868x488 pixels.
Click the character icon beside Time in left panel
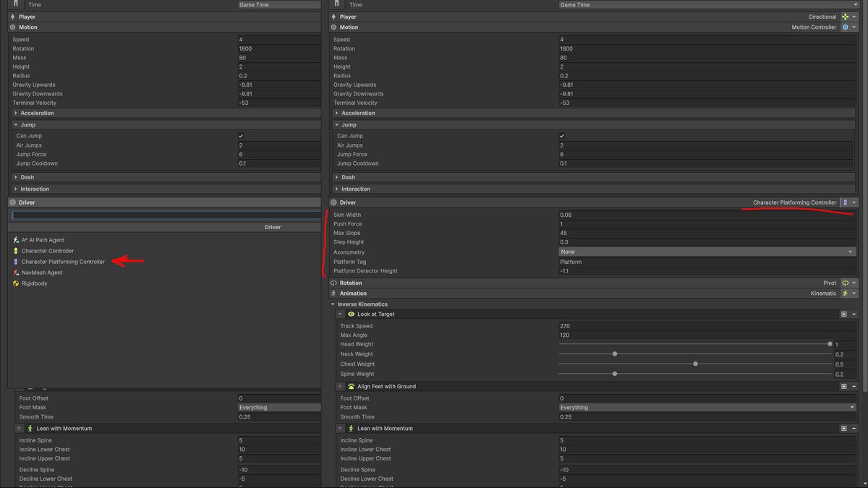tap(17, 4)
